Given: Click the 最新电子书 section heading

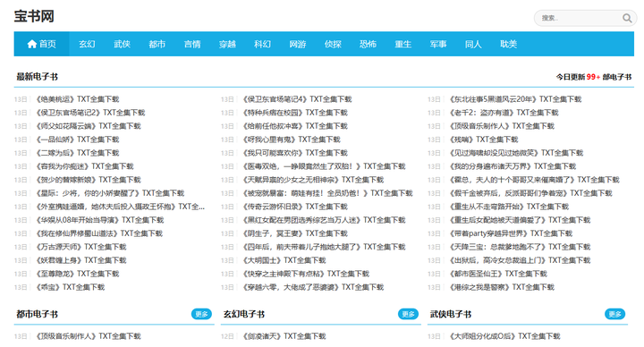Looking at the screenshot, I should coord(37,77).
